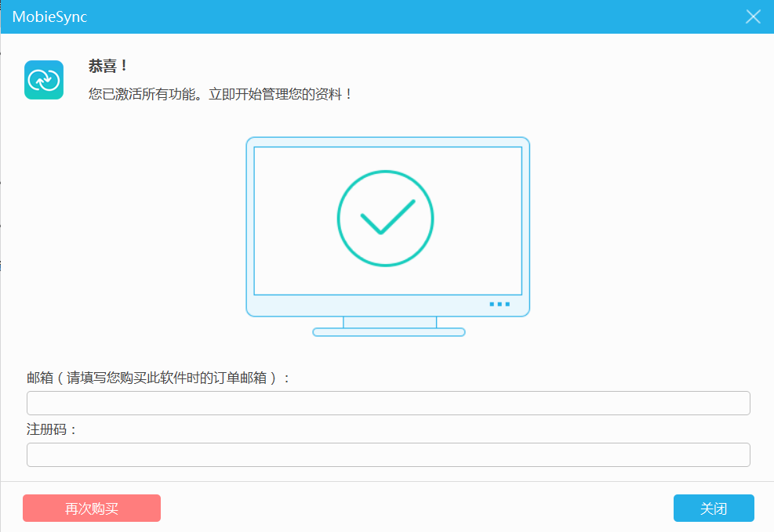Click the MobieSync title text
This screenshot has height=532, width=774.
(49, 17)
